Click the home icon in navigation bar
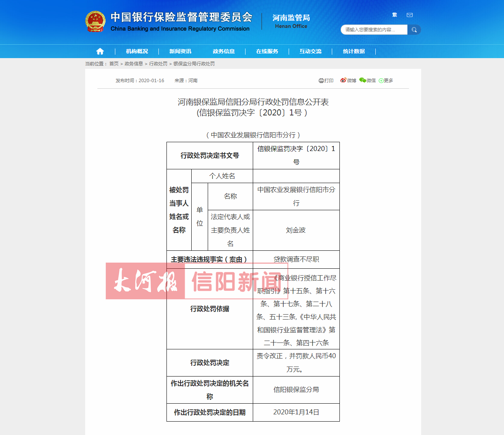This screenshot has width=504, height=435. (x=100, y=51)
